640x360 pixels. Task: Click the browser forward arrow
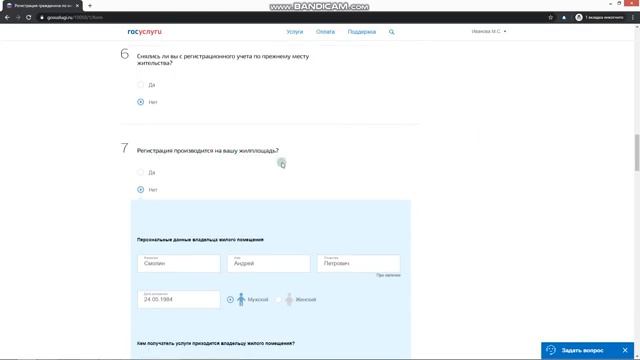point(18,18)
